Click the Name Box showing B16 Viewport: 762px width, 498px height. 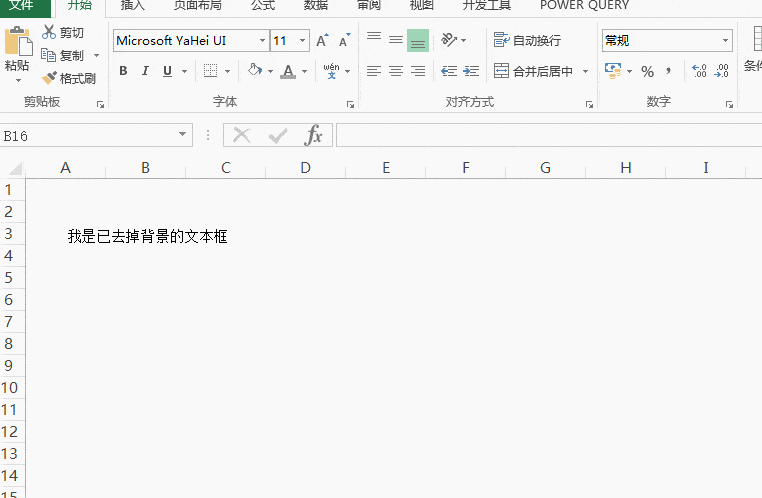pyautogui.click(x=87, y=136)
